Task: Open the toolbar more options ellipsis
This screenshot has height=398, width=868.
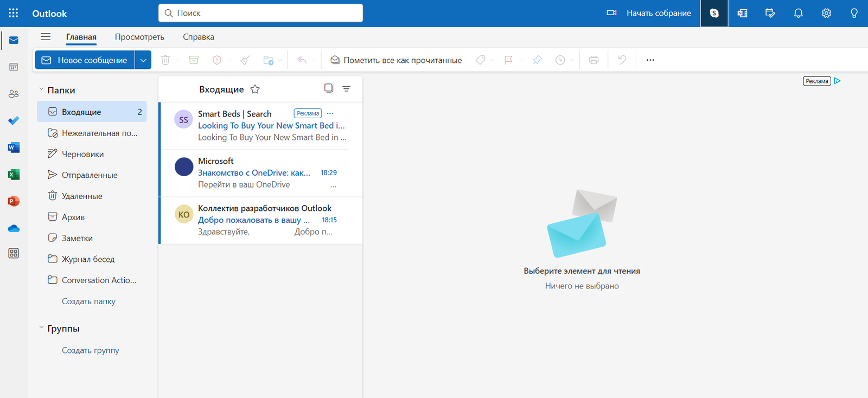Action: pyautogui.click(x=650, y=60)
